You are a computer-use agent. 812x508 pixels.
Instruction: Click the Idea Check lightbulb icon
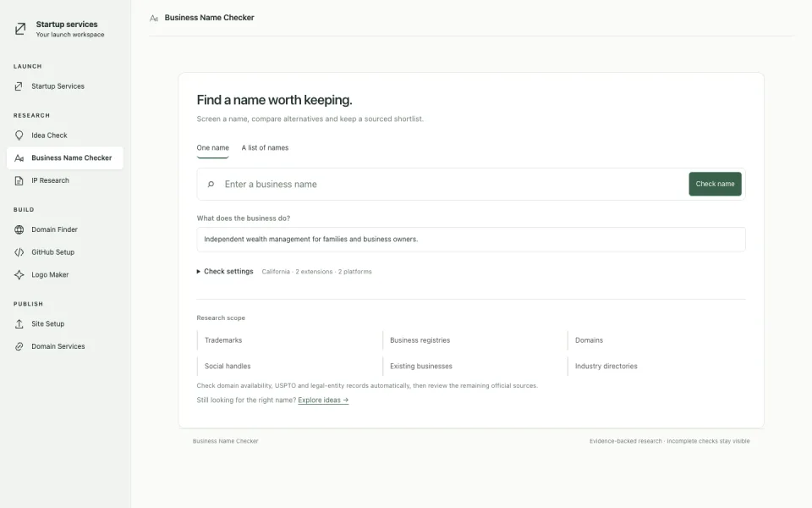(19, 135)
